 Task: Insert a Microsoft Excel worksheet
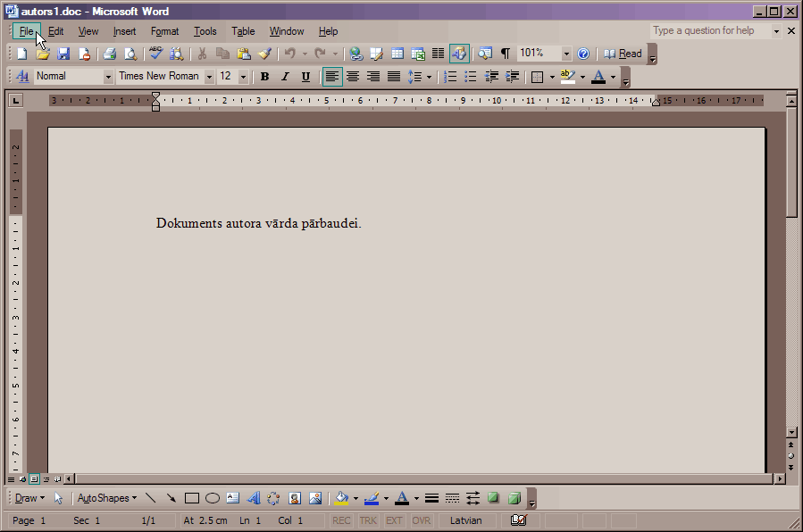click(x=418, y=54)
